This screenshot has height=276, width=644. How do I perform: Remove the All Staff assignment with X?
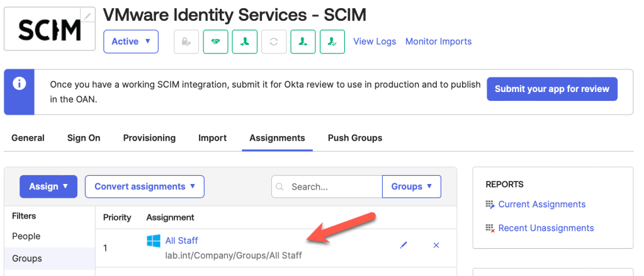click(x=436, y=245)
